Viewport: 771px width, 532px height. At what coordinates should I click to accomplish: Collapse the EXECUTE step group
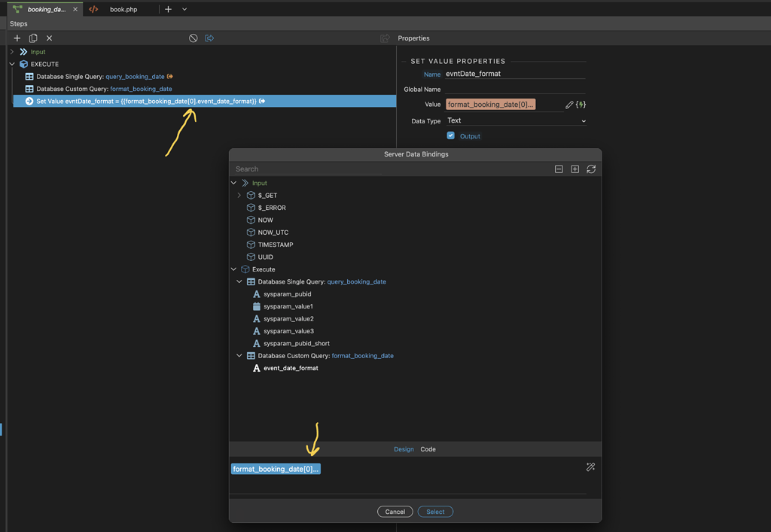click(12, 64)
